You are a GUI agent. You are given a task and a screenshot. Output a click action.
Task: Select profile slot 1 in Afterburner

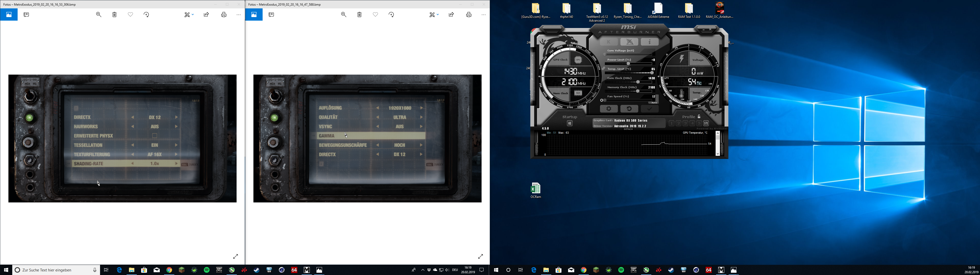(671, 123)
